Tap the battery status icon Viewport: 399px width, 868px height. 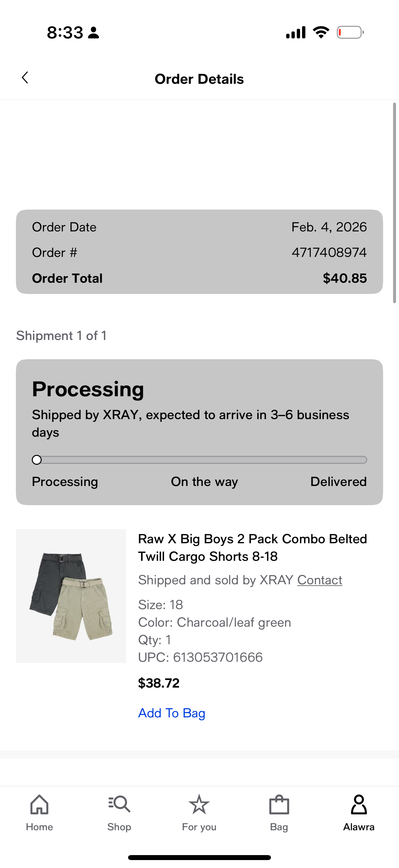350,32
